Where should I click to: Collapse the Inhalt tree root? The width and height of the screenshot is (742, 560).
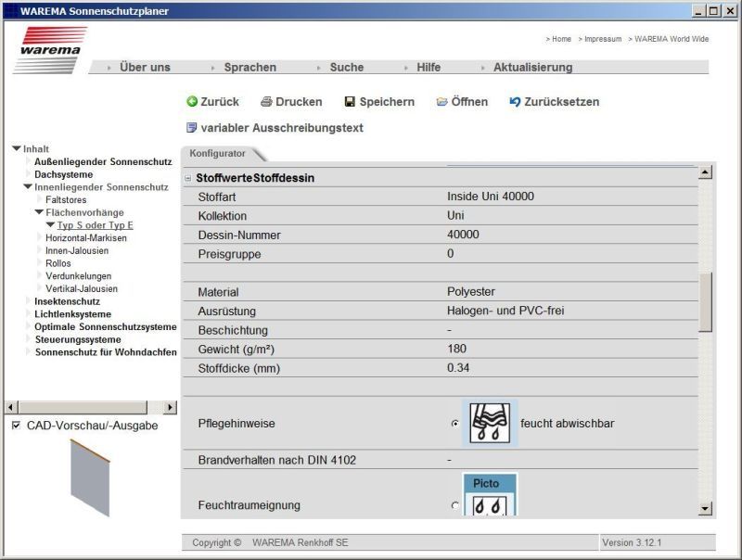click(16, 148)
